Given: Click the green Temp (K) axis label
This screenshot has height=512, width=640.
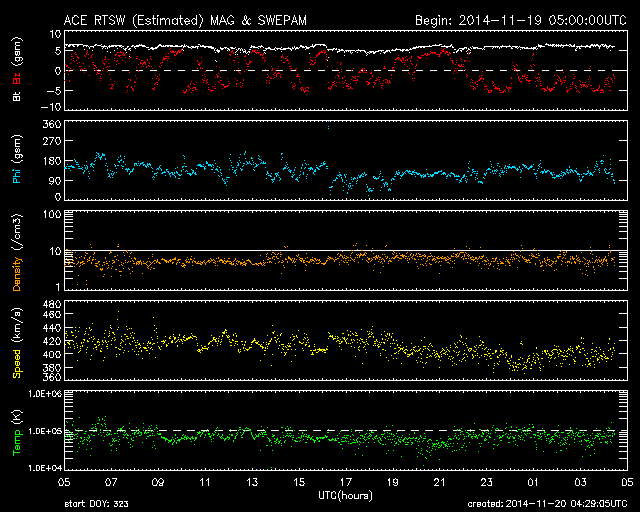Looking at the screenshot, I should pyautogui.click(x=17, y=431).
